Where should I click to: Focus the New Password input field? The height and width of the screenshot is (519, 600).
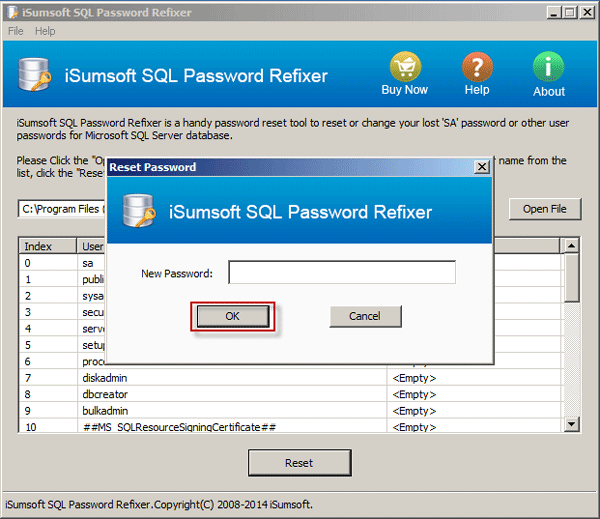(342, 273)
